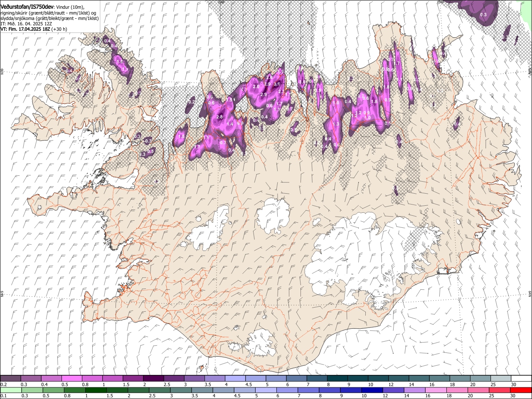Click the 'IT: Mið. 16. 04. 2025 12Z' line
Image resolution: width=532 pixels, height=399 pixels.
pyautogui.click(x=26, y=24)
